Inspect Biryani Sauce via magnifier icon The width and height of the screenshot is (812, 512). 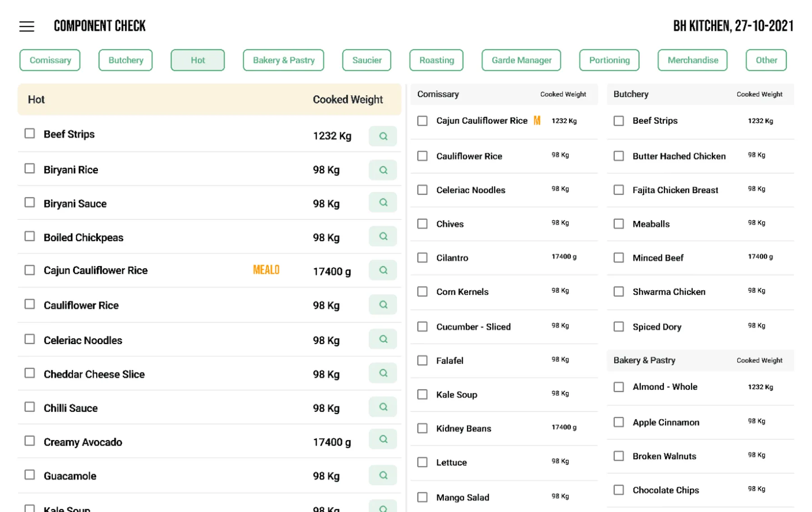(383, 202)
